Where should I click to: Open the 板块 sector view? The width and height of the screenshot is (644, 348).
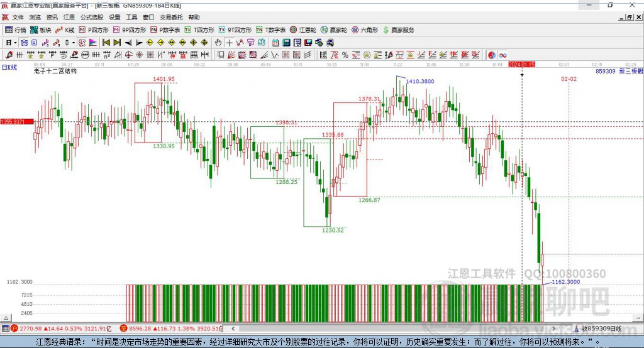40,30
